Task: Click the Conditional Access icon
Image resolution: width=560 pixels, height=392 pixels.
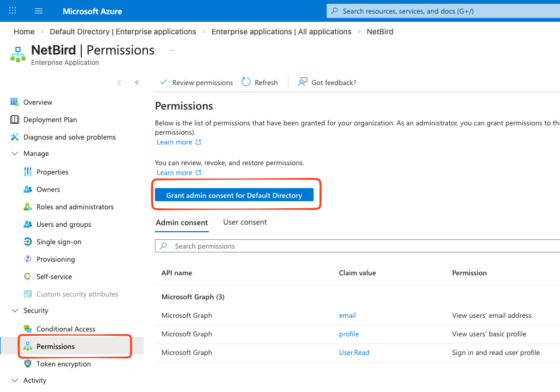Action: coord(28,329)
